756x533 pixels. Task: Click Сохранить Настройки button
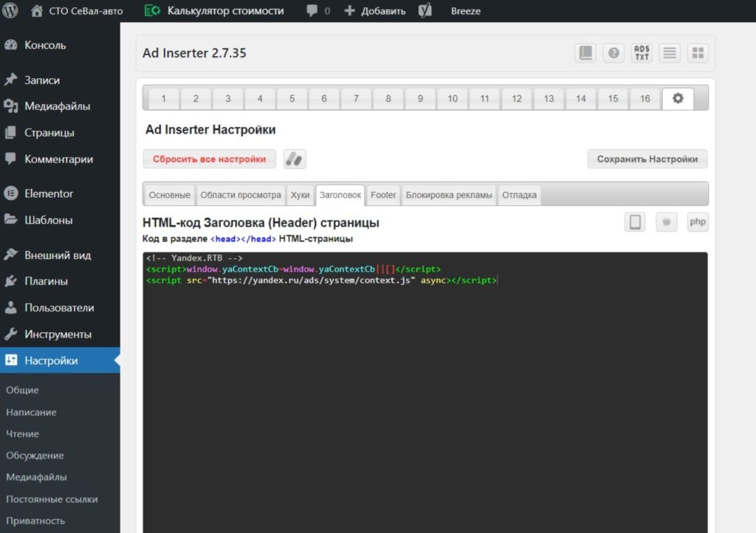pos(647,159)
